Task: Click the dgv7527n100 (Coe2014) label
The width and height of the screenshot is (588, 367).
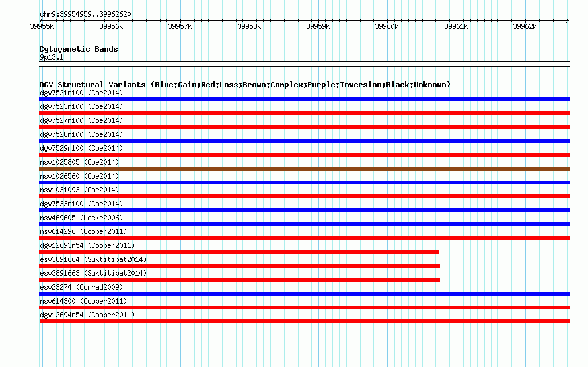Action: point(81,120)
